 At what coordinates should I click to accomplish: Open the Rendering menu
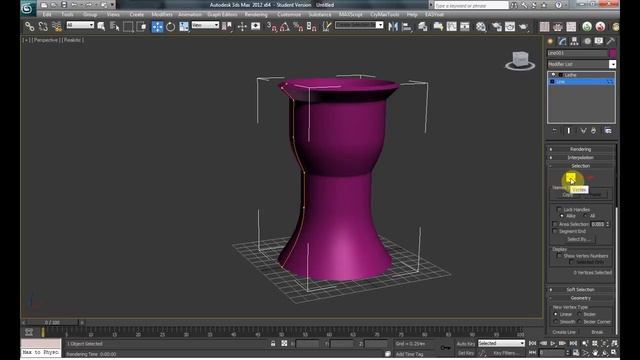(256, 15)
